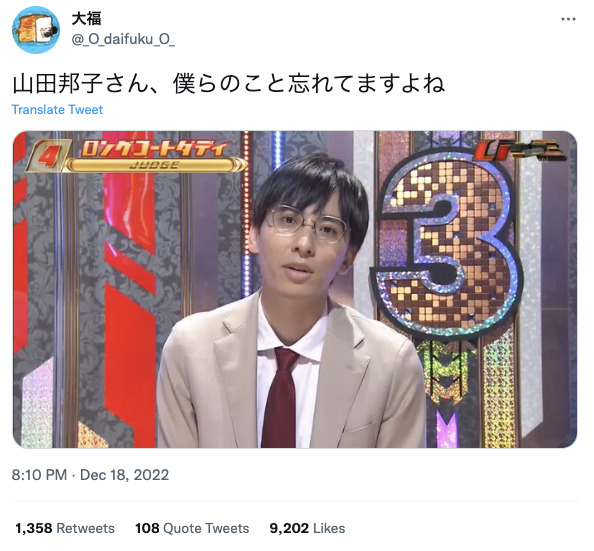This screenshot has height=551, width=594.
Task: Click the number 4 badge in the image
Action: (47, 155)
